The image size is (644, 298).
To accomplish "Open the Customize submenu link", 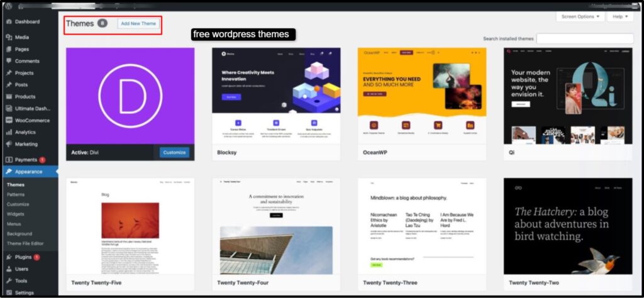I will tap(18, 204).
